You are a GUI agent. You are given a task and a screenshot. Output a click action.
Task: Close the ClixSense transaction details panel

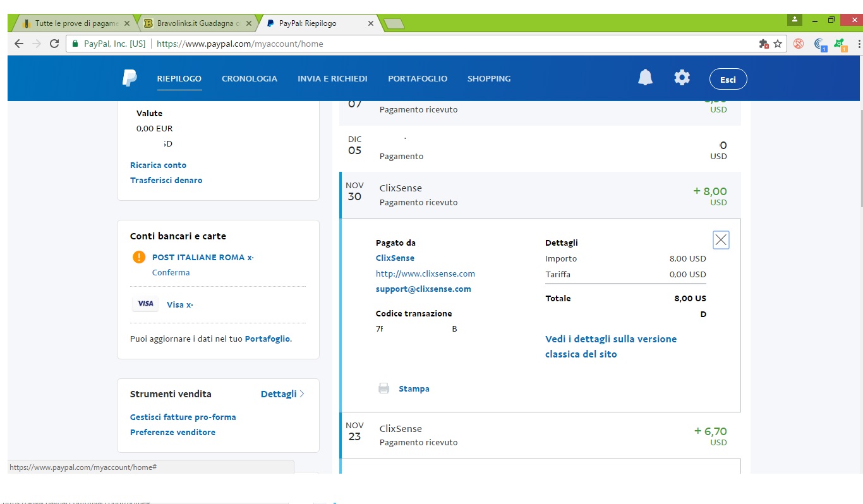click(x=721, y=240)
